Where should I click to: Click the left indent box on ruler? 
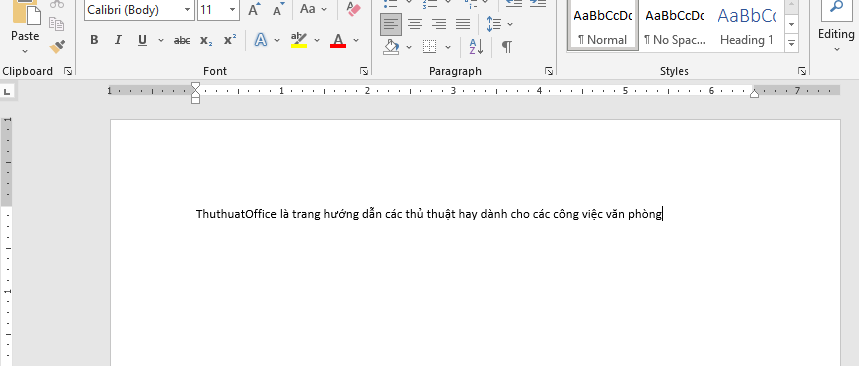[x=196, y=100]
